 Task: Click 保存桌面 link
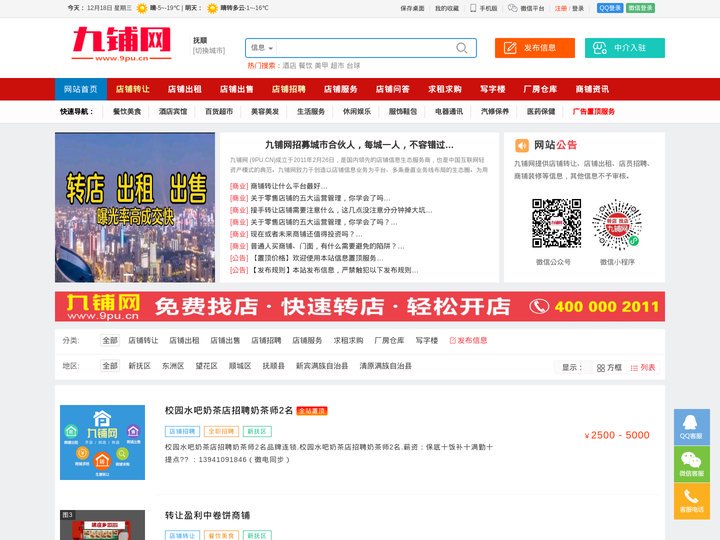(x=412, y=8)
